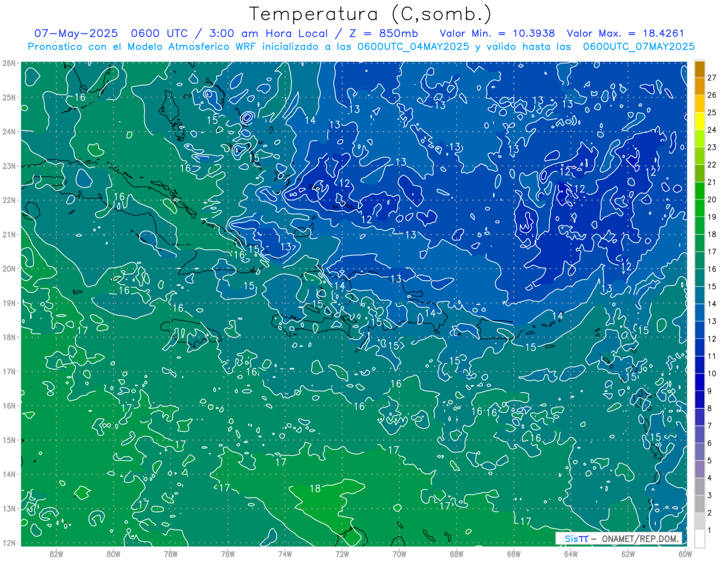Click the initialization time "0600UTC_04MAY2025"

pyautogui.click(x=413, y=46)
